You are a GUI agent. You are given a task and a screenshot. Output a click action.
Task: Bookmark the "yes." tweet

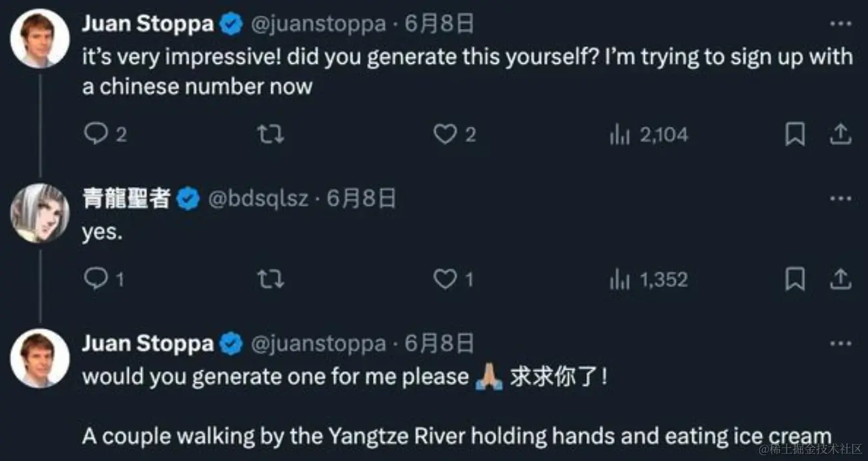point(794,280)
